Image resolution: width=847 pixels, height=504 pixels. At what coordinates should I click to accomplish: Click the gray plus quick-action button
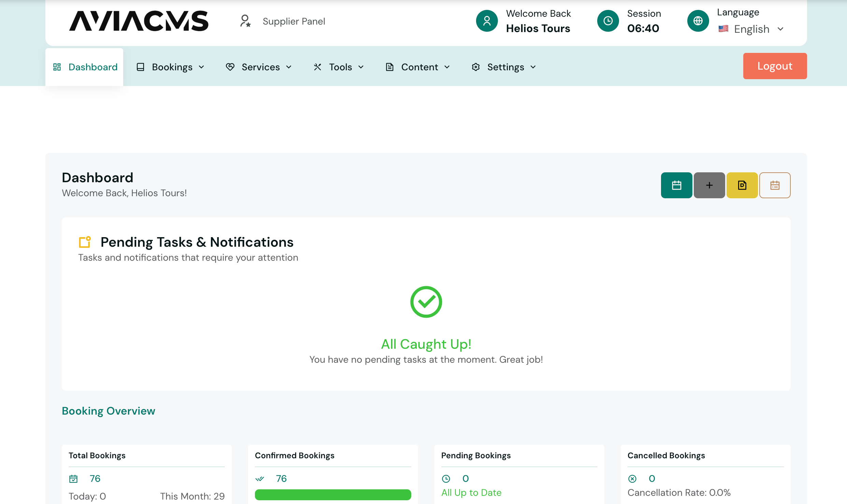(709, 185)
